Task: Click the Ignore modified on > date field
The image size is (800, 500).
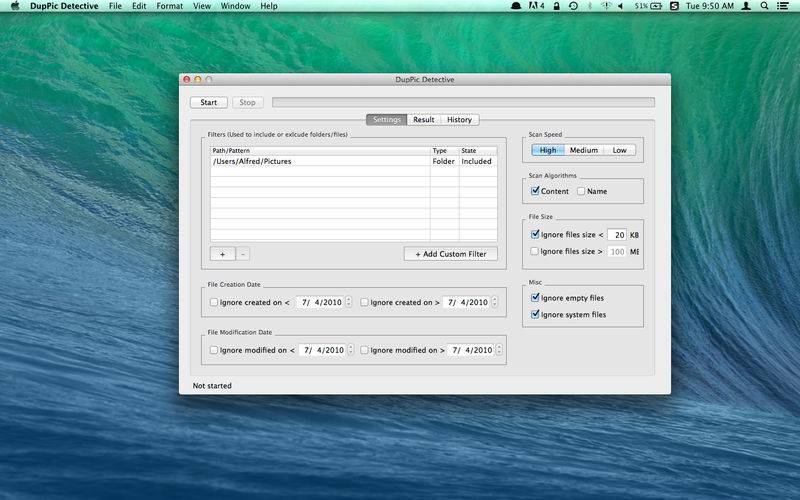Action: [x=471, y=350]
